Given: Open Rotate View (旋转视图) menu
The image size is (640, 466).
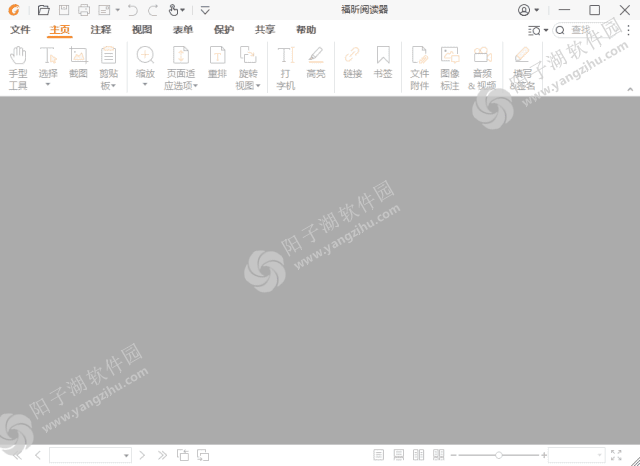Looking at the screenshot, I should point(248,67).
